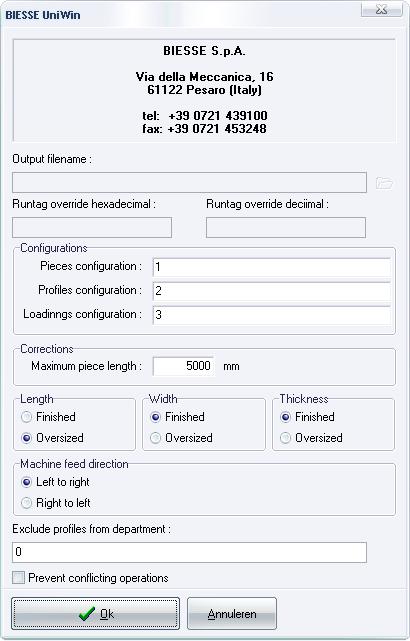This screenshot has width=410, height=641.
Task: Enable Prevent conflicting operations checkbox
Action: point(18,578)
